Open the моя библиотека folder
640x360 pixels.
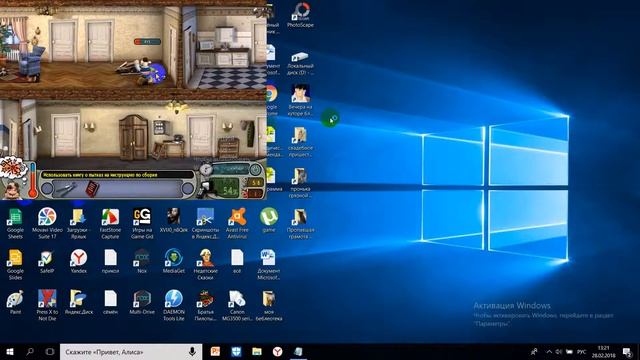(x=269, y=305)
